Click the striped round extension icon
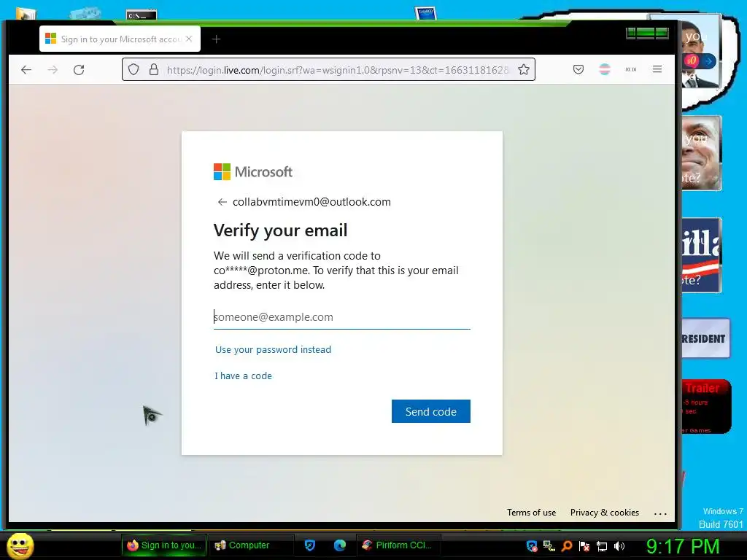 click(605, 69)
